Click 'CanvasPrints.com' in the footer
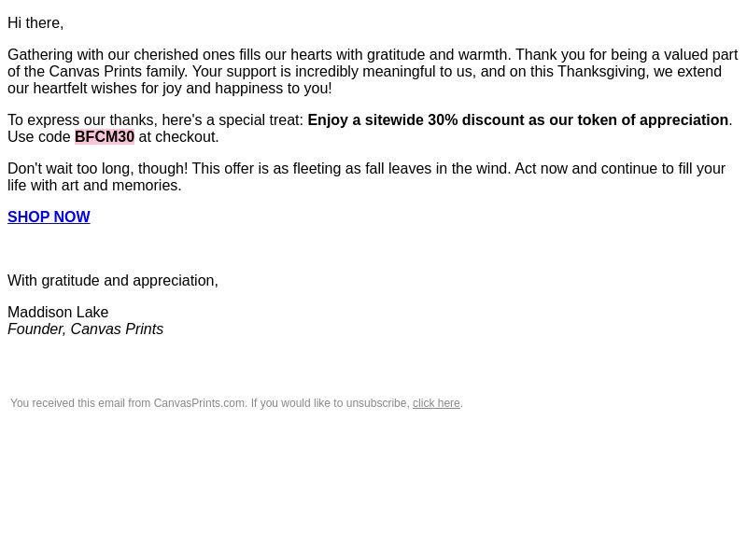 click(x=199, y=403)
